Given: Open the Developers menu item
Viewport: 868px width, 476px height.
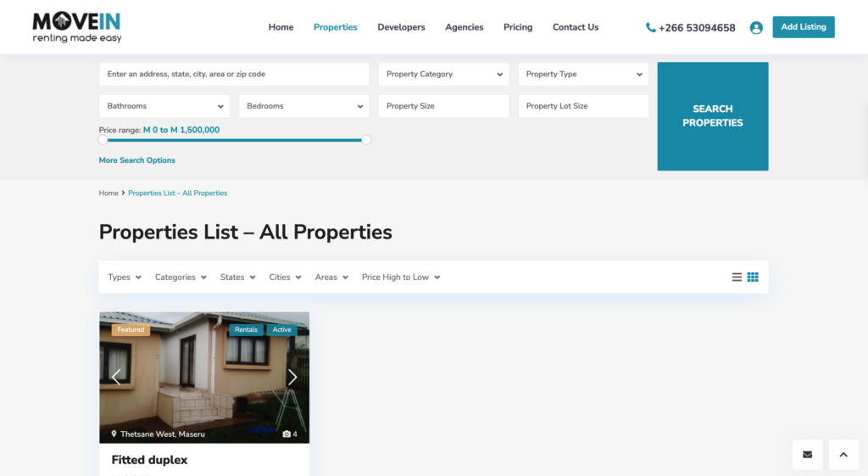Looking at the screenshot, I should [401, 27].
